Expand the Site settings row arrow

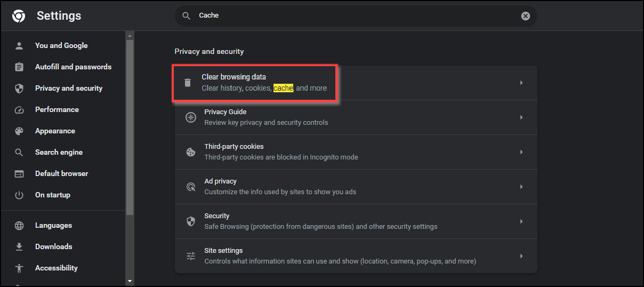tap(521, 256)
